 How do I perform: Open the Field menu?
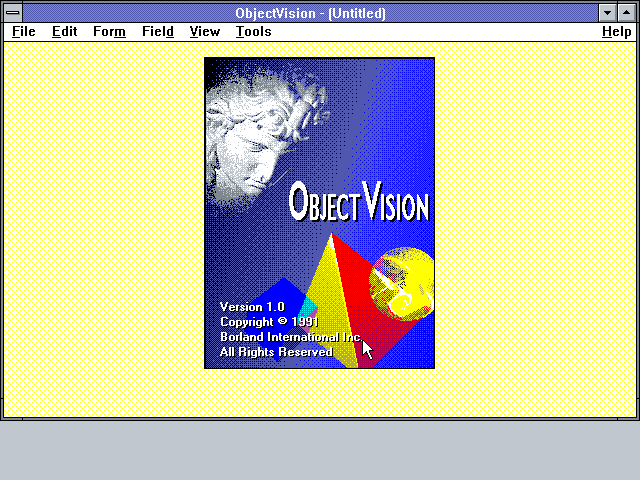(x=158, y=31)
